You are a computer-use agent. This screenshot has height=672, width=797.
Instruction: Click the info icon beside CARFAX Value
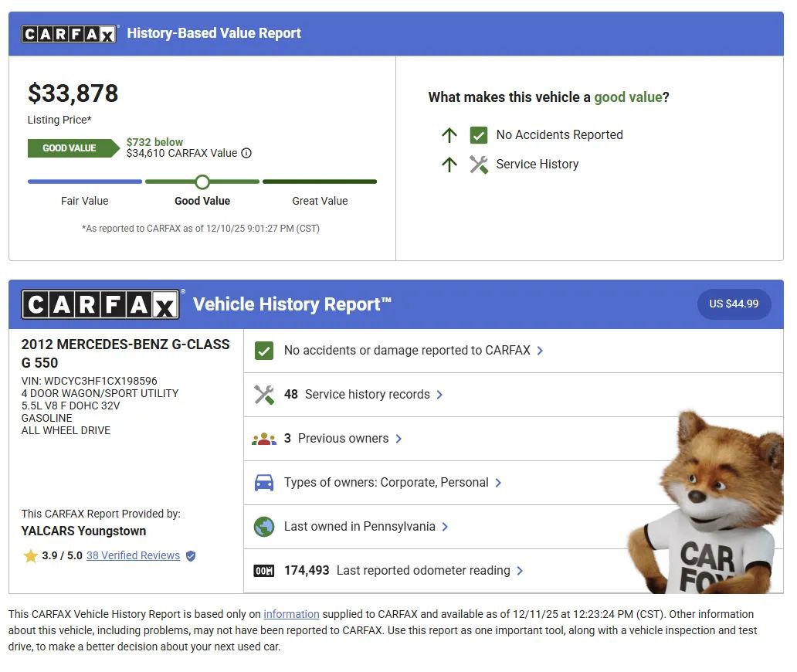[x=246, y=153]
